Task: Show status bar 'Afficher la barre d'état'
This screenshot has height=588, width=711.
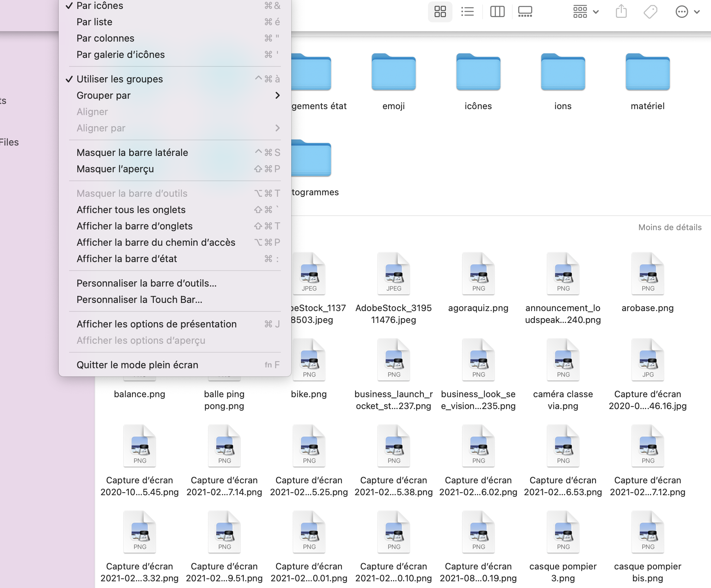Action: pyautogui.click(x=175, y=259)
